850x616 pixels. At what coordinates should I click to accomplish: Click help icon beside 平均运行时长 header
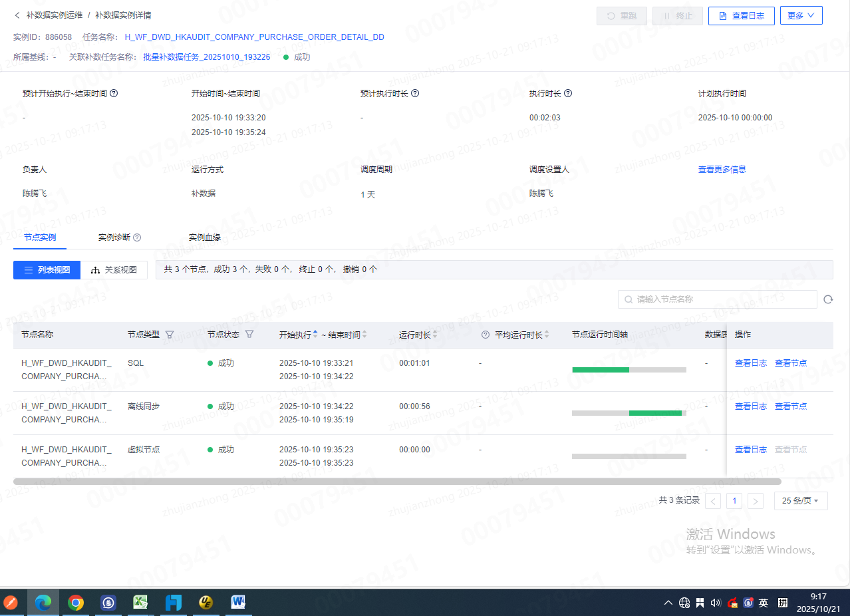[485, 335]
